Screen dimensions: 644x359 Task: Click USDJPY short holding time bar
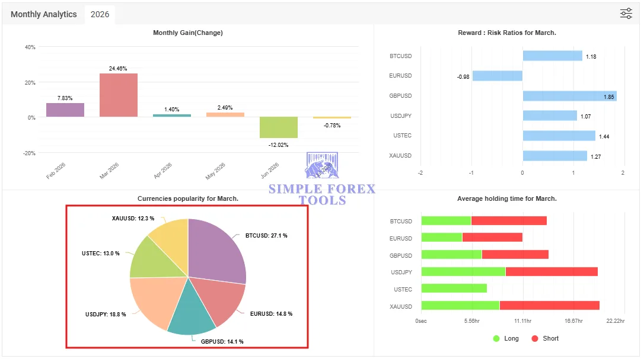(551, 271)
